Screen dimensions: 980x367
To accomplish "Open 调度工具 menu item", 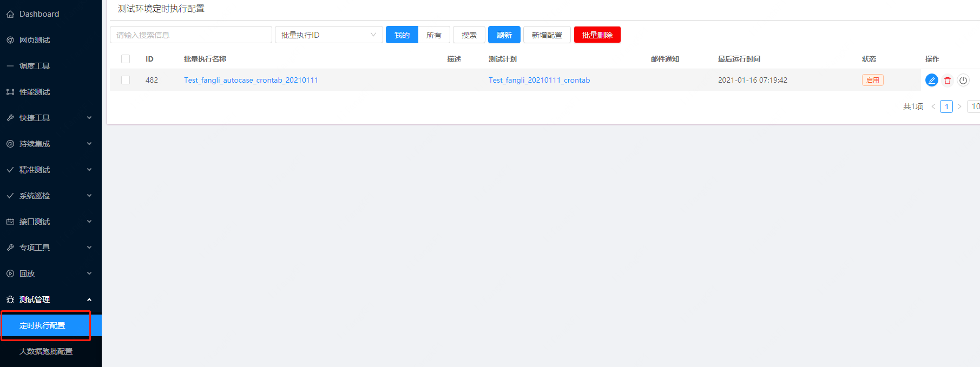I will coord(51,66).
